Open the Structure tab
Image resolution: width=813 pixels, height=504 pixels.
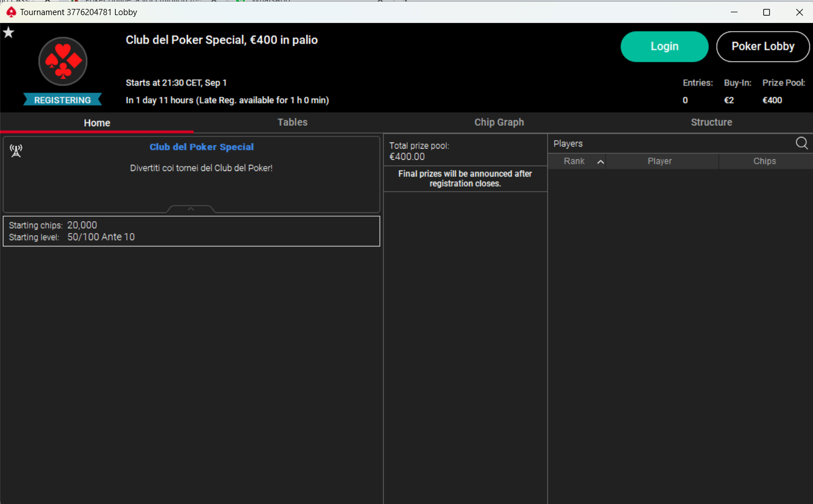(711, 122)
